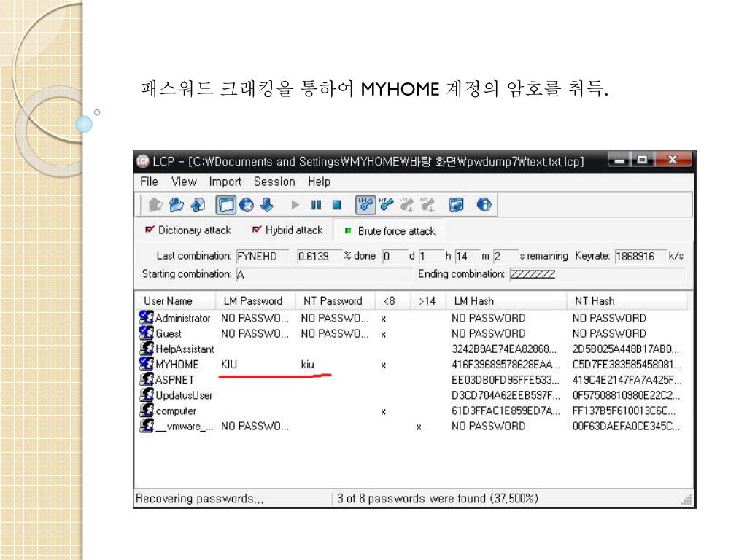Image resolution: width=747 pixels, height=560 pixels.
Task: Select the ASPNET user row
Action: pos(413,380)
